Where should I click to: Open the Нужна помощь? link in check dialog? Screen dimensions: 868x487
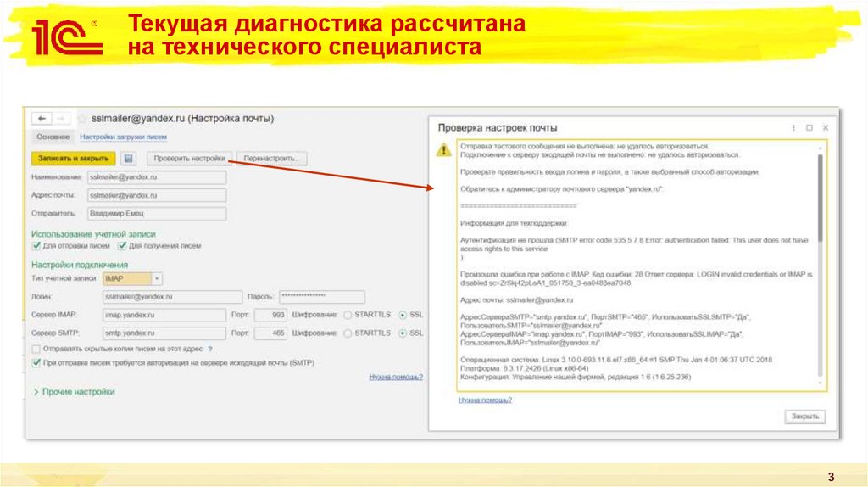(x=485, y=400)
